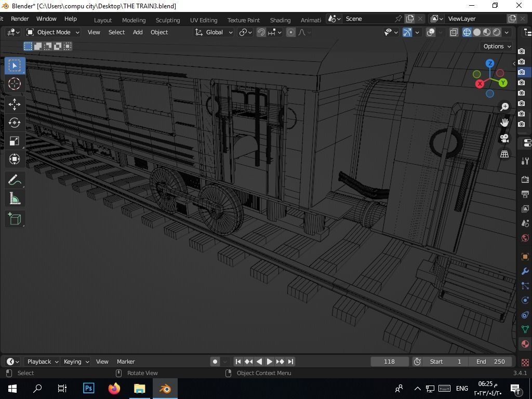Toggle show gizmo button
532x399 pixels.
point(407,32)
